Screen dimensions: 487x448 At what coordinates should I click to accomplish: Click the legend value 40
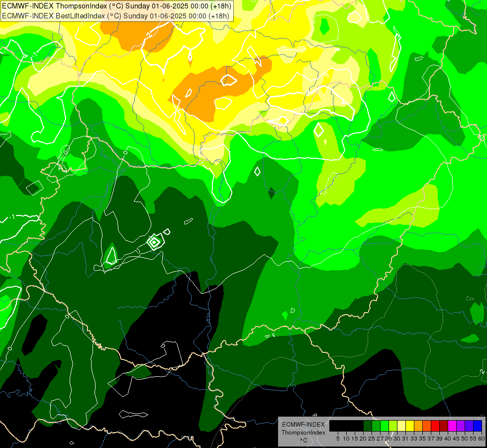coord(448,439)
